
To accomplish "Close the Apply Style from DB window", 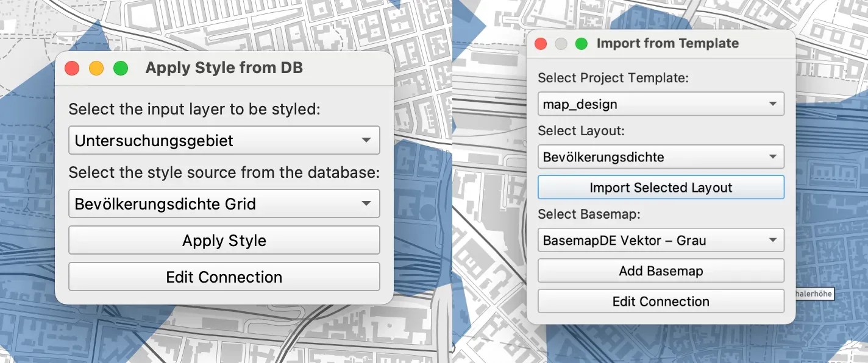I will (x=72, y=68).
